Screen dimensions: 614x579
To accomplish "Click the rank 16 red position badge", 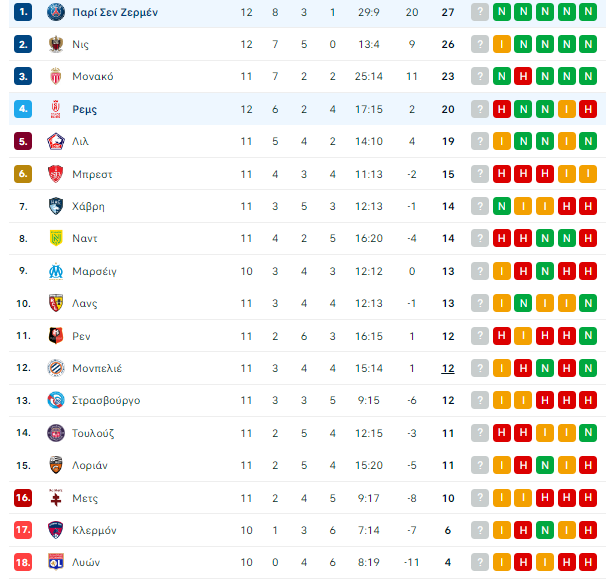I will pyautogui.click(x=23, y=498).
